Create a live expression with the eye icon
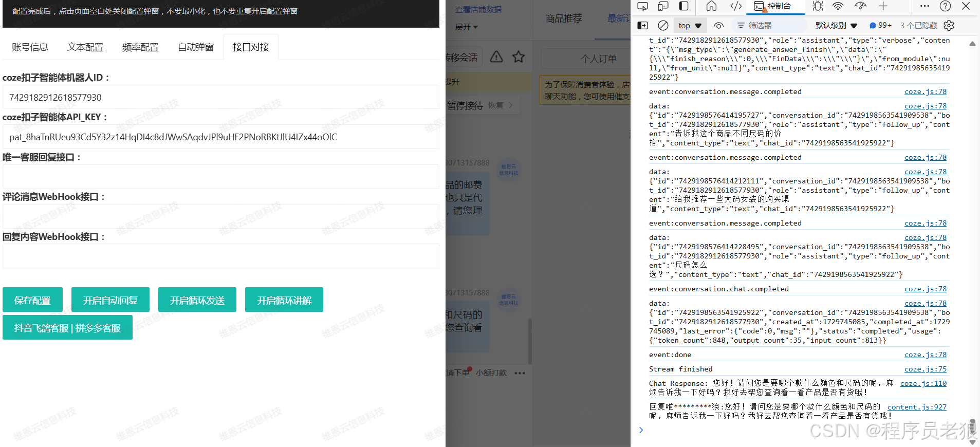The image size is (980, 447). tap(719, 25)
